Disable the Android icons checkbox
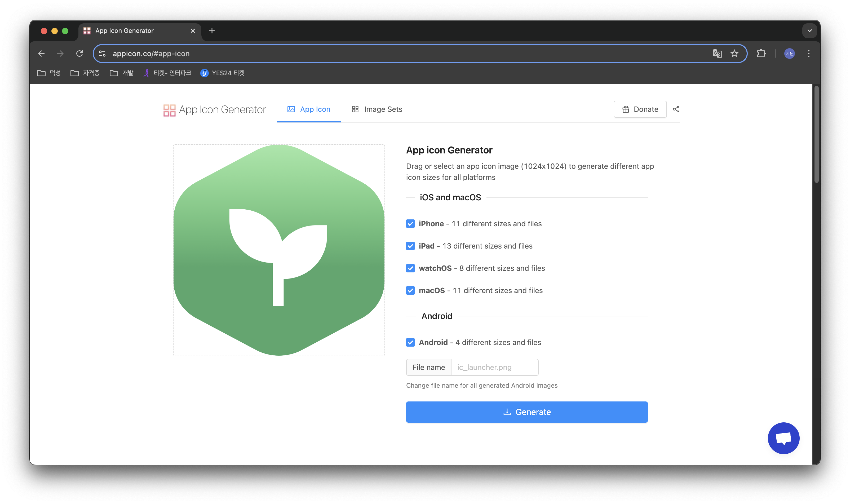 410,342
